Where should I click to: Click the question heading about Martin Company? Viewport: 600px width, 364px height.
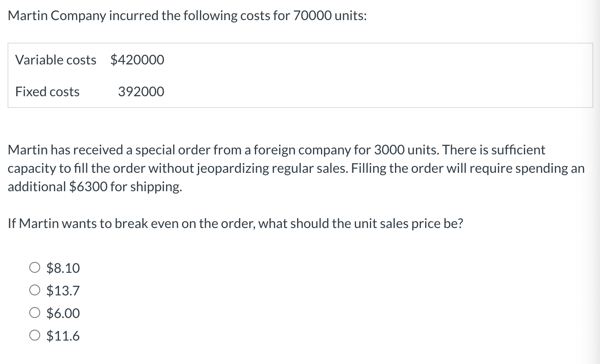[187, 15]
